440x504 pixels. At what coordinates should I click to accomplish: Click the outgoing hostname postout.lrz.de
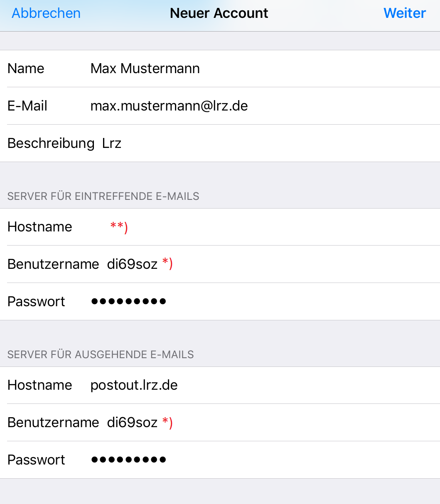pos(134,385)
